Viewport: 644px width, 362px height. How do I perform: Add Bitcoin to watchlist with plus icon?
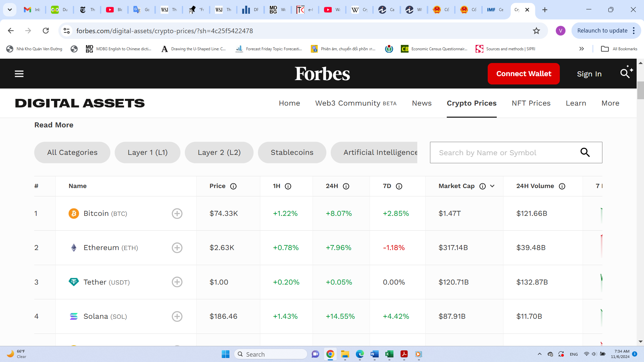click(x=177, y=214)
